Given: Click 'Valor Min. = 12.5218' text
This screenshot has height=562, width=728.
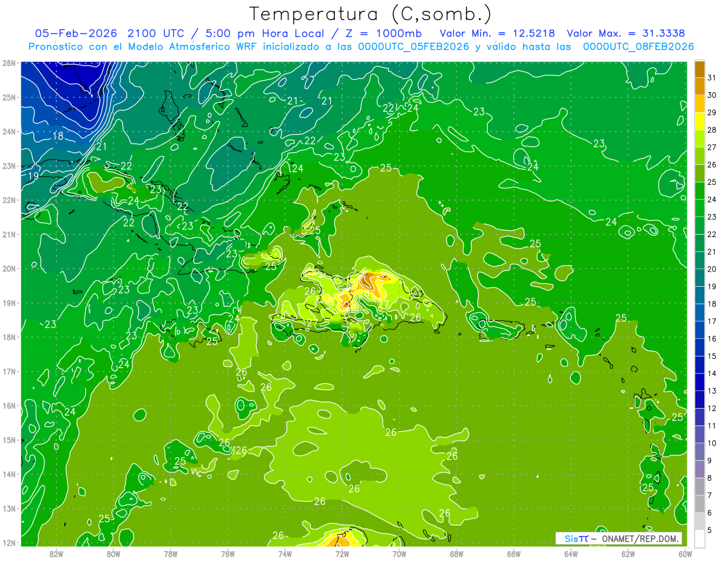Looking at the screenshot, I should coord(497,33).
